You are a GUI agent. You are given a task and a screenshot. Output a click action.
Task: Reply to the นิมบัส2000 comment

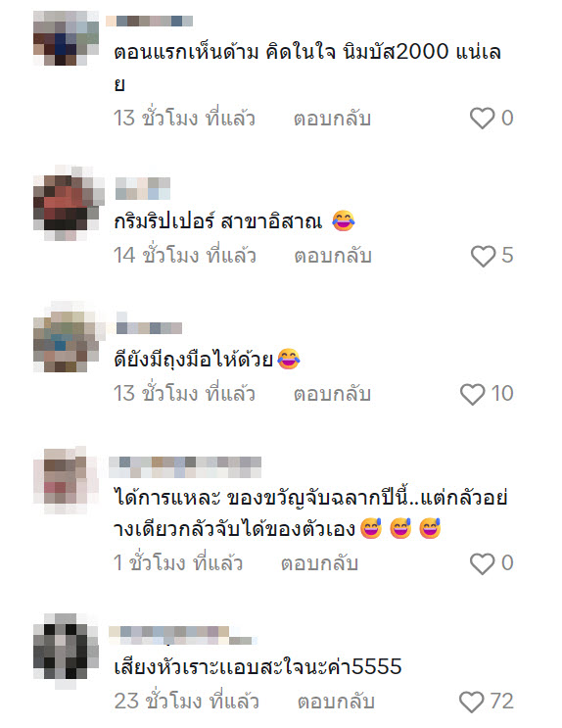tap(332, 119)
